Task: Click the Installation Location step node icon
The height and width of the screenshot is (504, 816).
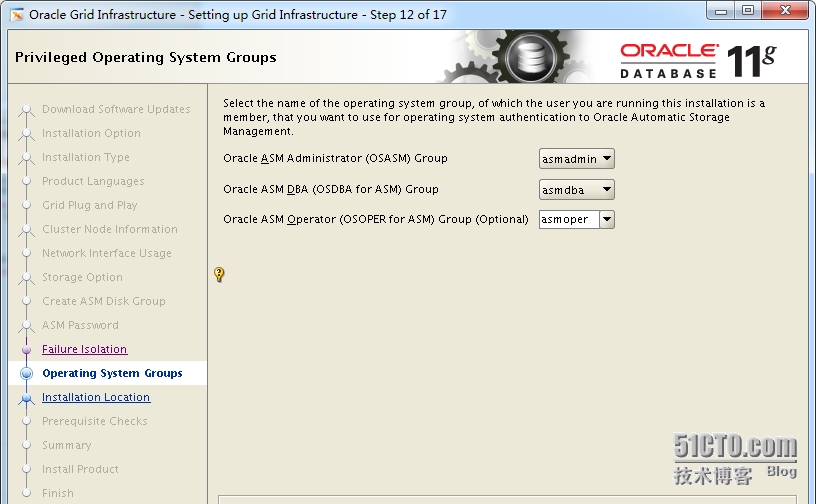Action: pyautogui.click(x=27, y=398)
